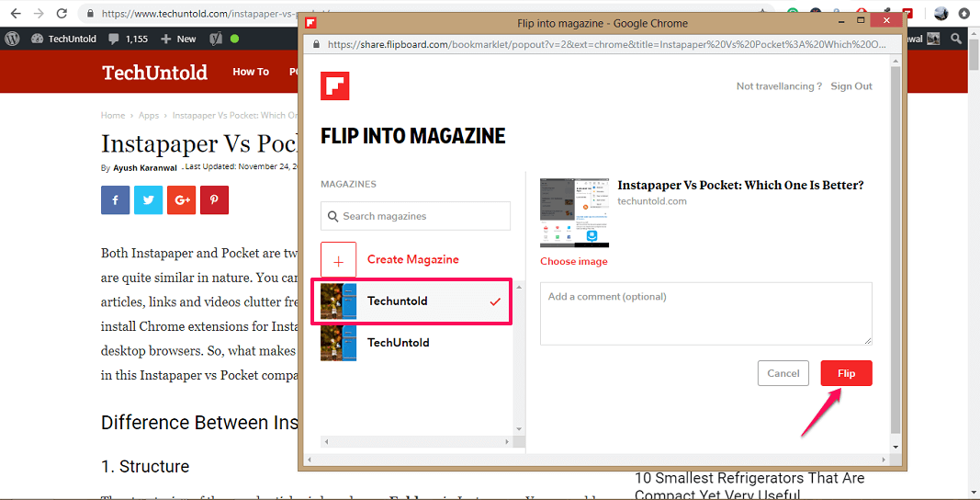The height and width of the screenshot is (500, 980).
Task: Click the '1. Structure' heading
Action: [x=145, y=467]
